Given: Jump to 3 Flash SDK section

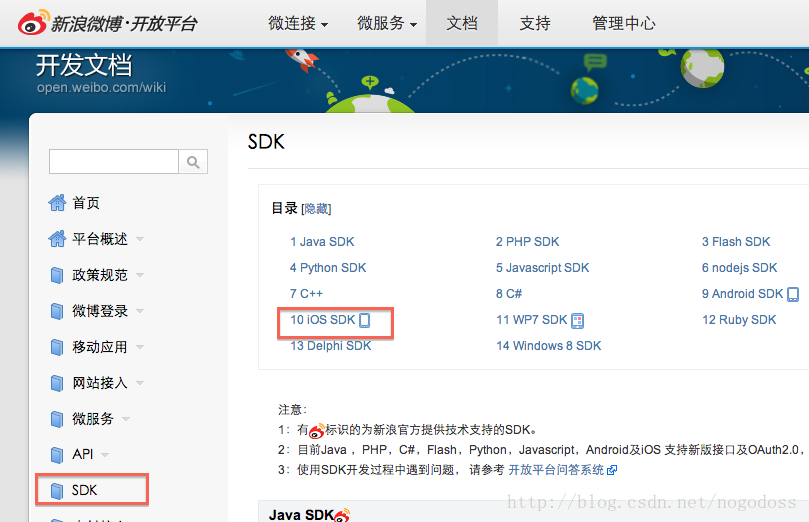Looking at the screenshot, I should click(x=736, y=241).
